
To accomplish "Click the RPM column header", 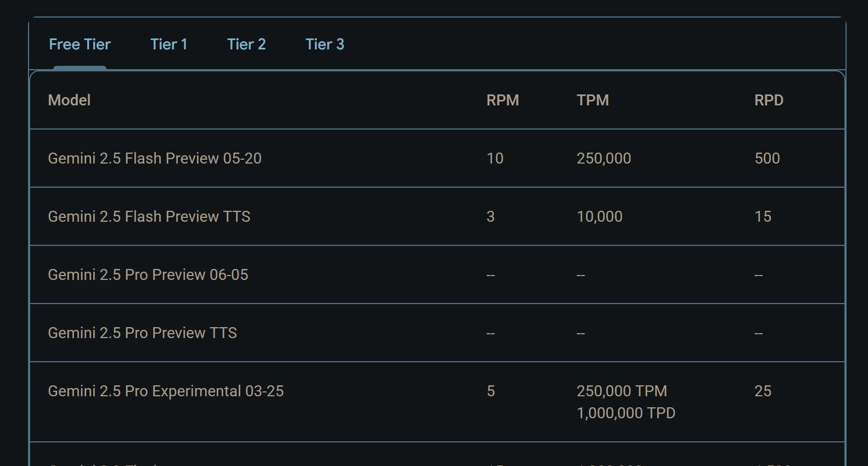I will pos(503,100).
